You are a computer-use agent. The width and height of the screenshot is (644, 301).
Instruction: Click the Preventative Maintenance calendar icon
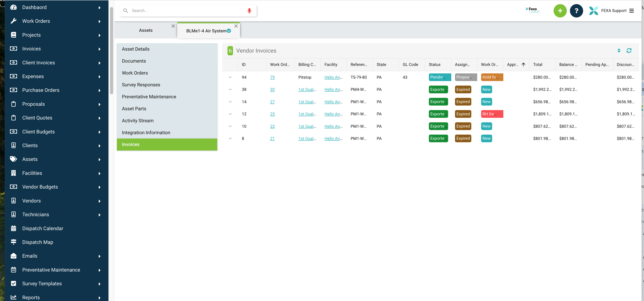[x=14, y=270]
